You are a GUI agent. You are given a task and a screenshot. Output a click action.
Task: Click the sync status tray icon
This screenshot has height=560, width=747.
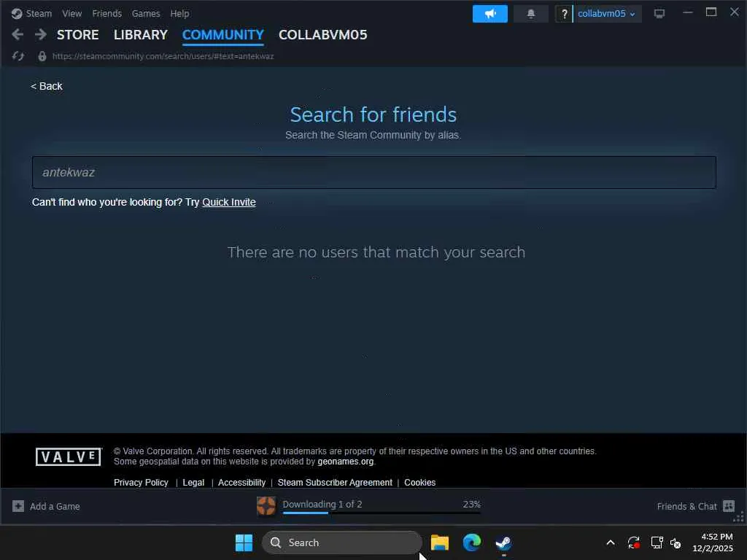(x=634, y=542)
